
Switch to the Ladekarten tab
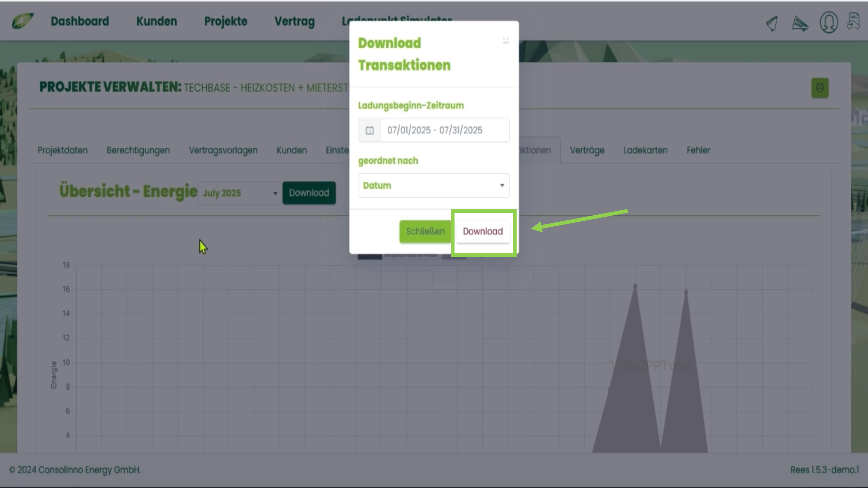tap(645, 150)
